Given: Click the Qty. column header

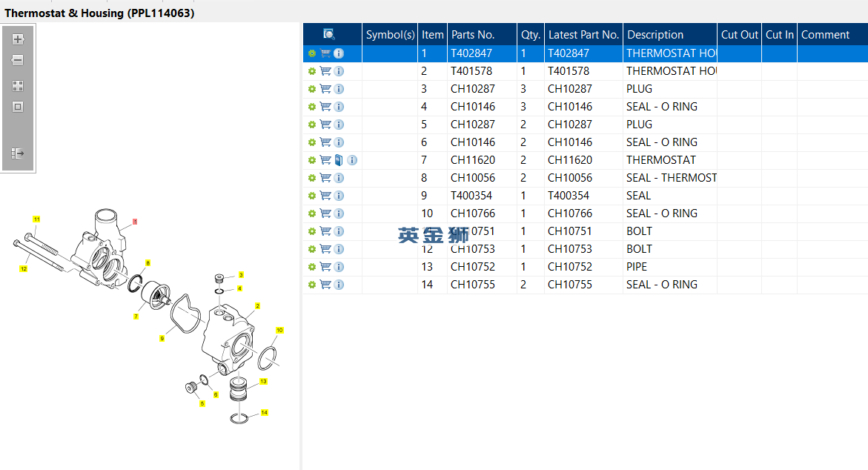Looking at the screenshot, I should pyautogui.click(x=530, y=34).
